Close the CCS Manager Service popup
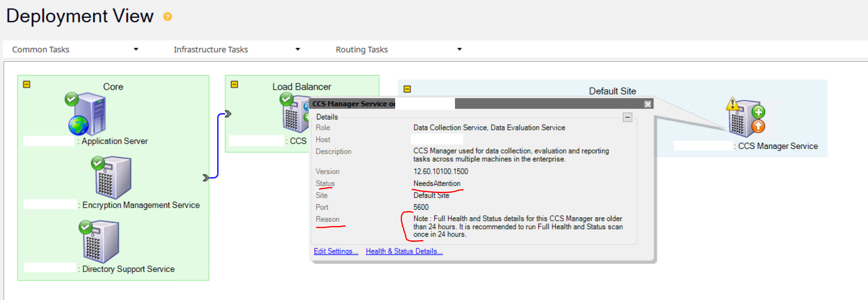 pyautogui.click(x=648, y=104)
